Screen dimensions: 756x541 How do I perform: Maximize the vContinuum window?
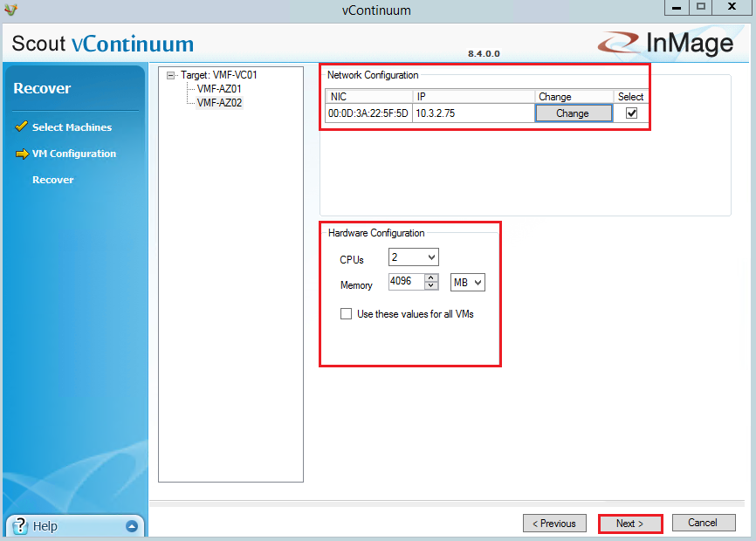[700, 8]
